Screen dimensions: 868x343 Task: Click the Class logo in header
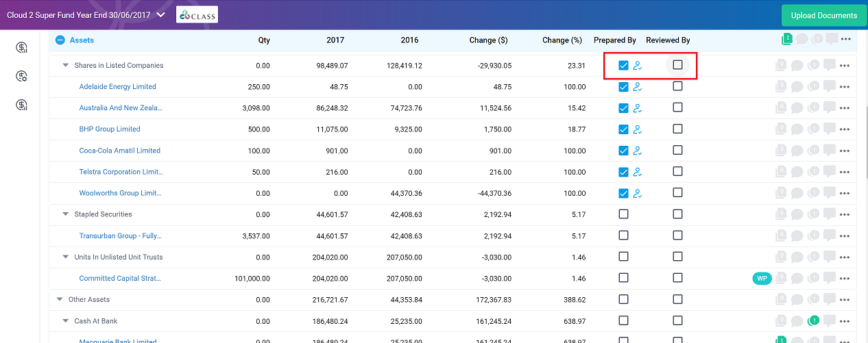click(197, 14)
